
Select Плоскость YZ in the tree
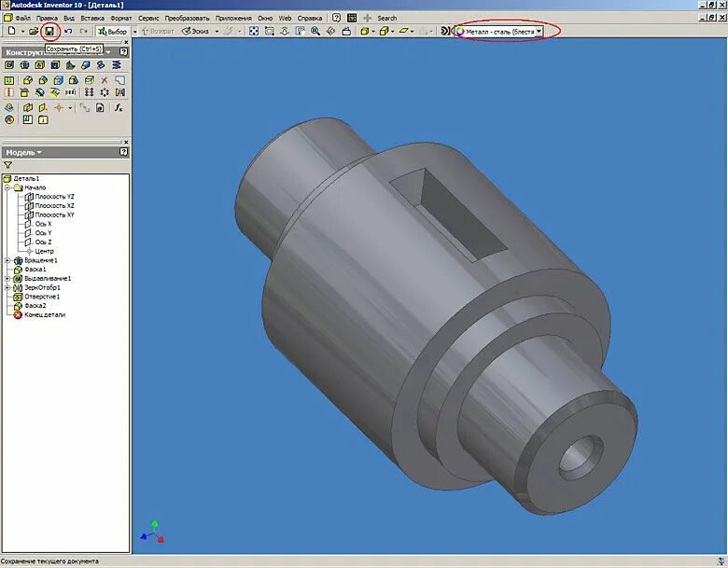[x=54, y=197]
